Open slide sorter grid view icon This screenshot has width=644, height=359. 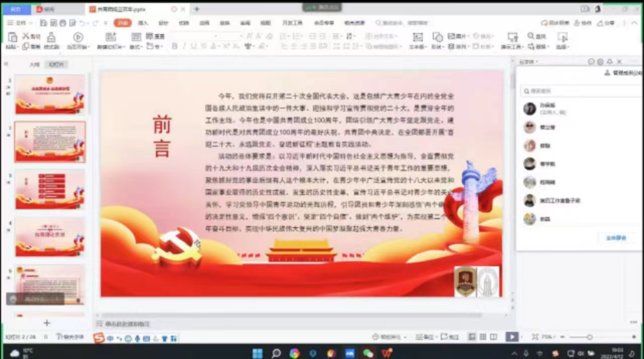tap(483, 337)
